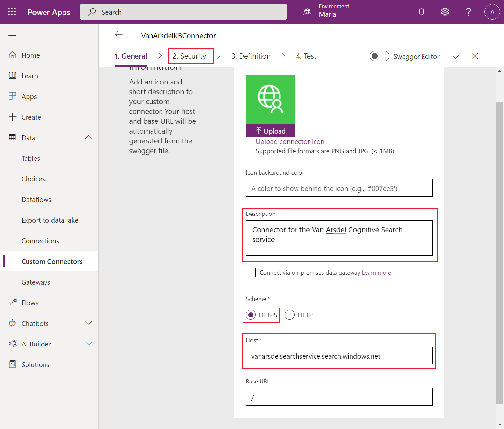Select the HTTPS scheme radio button

point(251,315)
